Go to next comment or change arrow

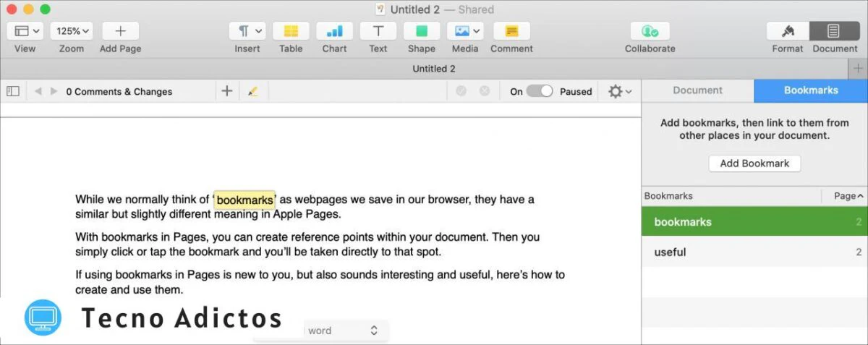pos(54,92)
